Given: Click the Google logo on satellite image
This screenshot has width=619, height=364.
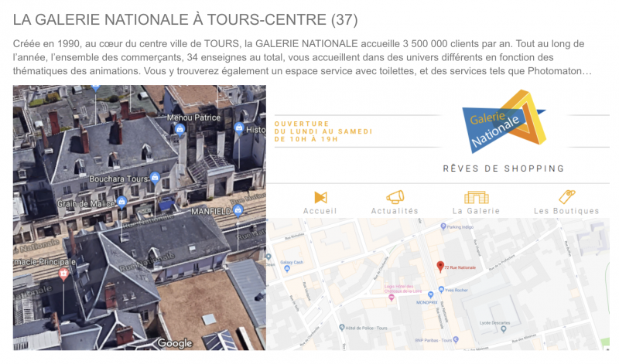Looking at the screenshot, I should click(175, 343).
